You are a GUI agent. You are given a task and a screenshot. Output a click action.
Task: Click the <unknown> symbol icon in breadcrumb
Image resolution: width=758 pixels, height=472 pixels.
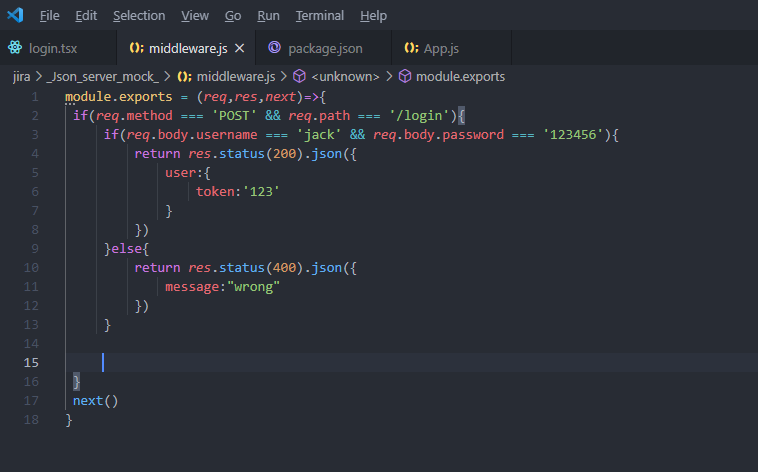pyautogui.click(x=299, y=76)
